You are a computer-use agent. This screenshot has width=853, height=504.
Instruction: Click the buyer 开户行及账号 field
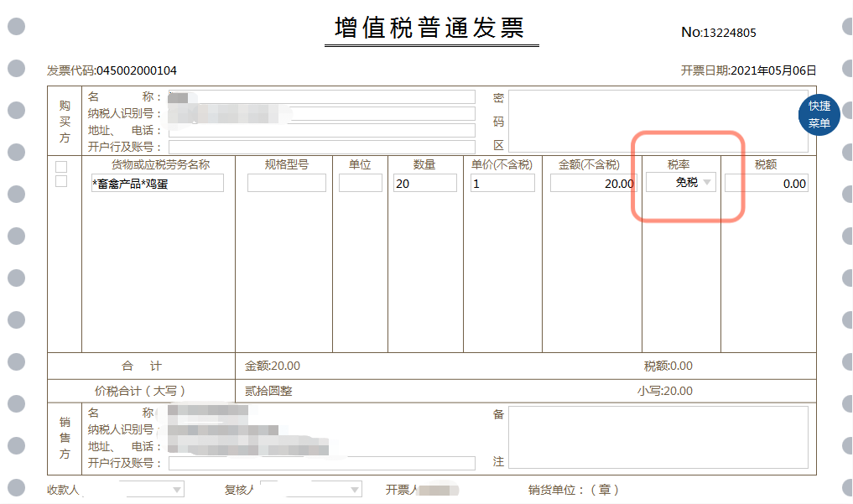[321, 148]
